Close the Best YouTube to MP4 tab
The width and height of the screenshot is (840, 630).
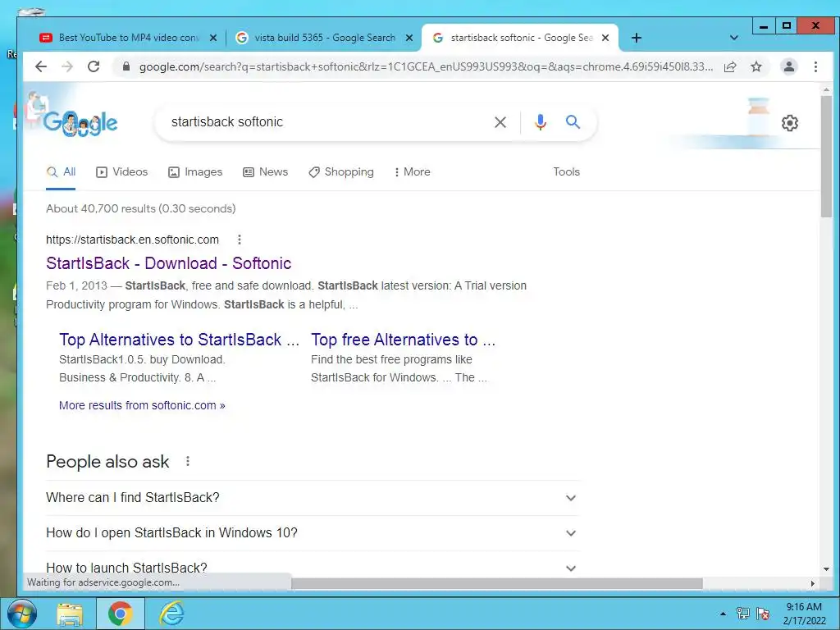(213, 38)
